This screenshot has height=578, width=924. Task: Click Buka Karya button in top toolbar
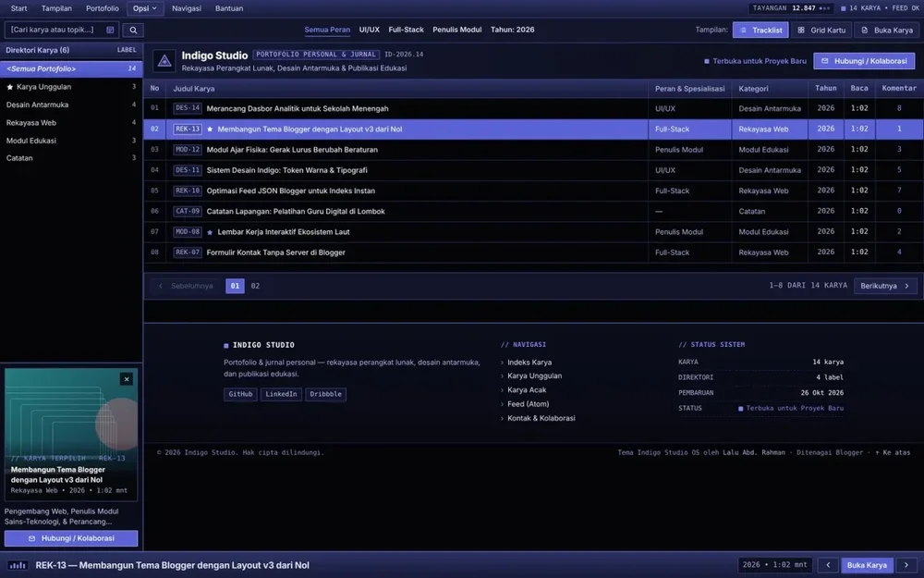(887, 31)
